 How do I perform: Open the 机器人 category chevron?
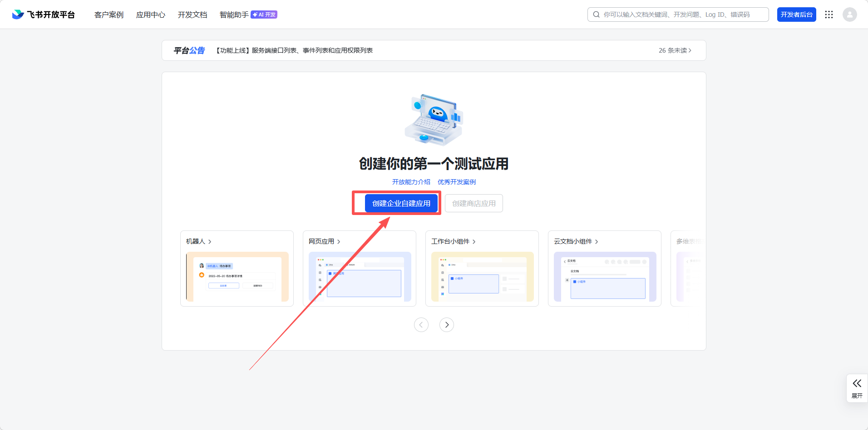pos(210,242)
